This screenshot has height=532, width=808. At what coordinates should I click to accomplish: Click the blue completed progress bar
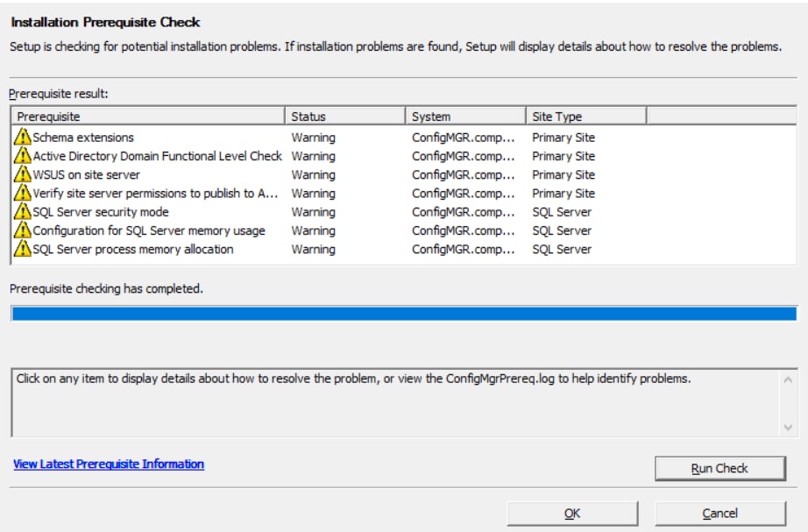coord(404,314)
